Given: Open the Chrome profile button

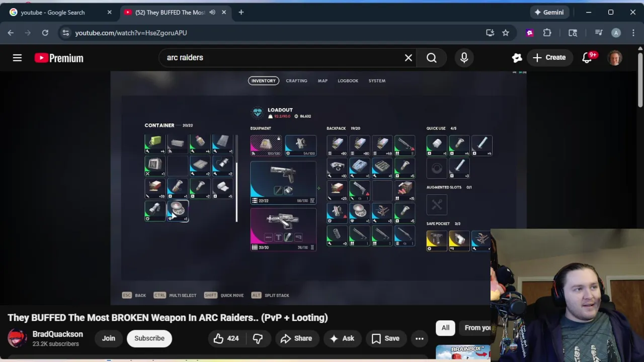Looking at the screenshot, I should (616, 33).
